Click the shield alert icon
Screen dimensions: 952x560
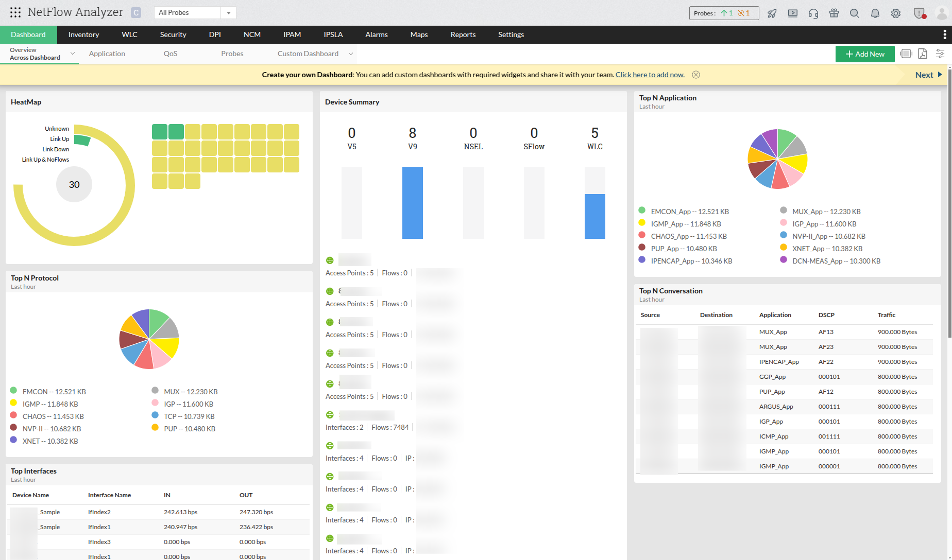point(920,13)
